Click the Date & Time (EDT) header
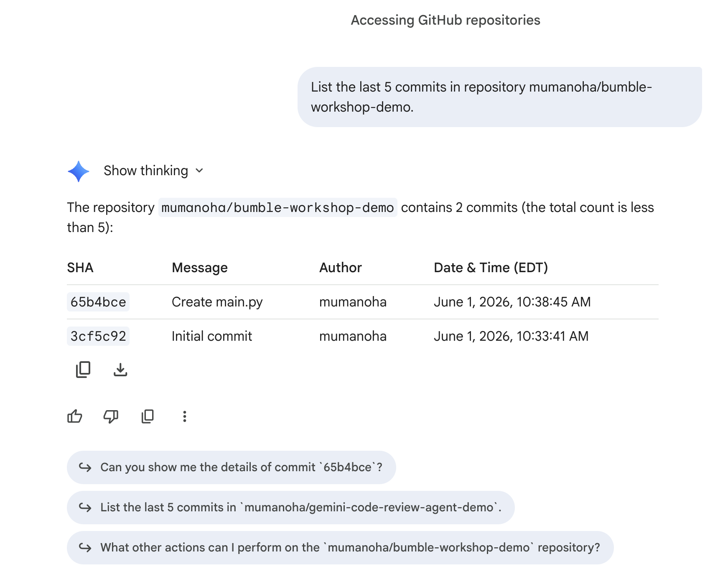 click(491, 268)
